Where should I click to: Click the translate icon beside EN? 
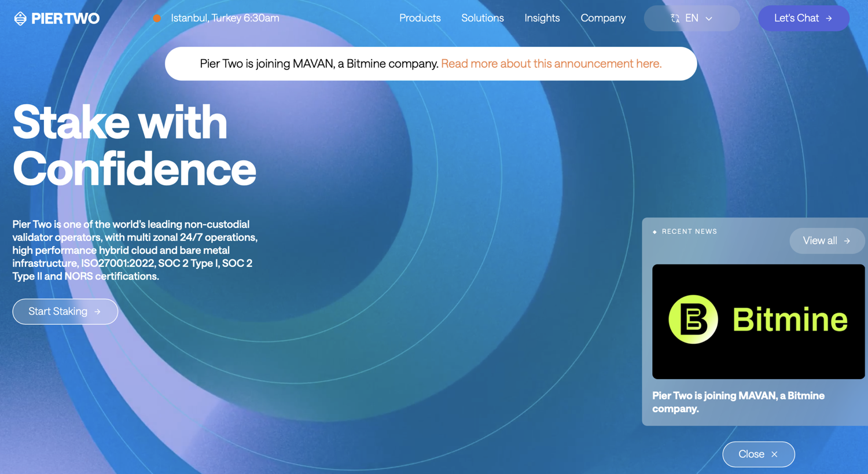pyautogui.click(x=675, y=19)
